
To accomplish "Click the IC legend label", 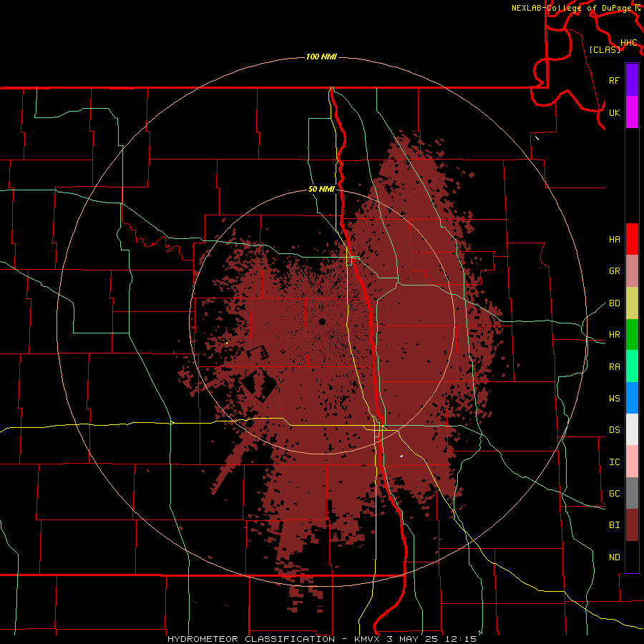I will pyautogui.click(x=614, y=462).
